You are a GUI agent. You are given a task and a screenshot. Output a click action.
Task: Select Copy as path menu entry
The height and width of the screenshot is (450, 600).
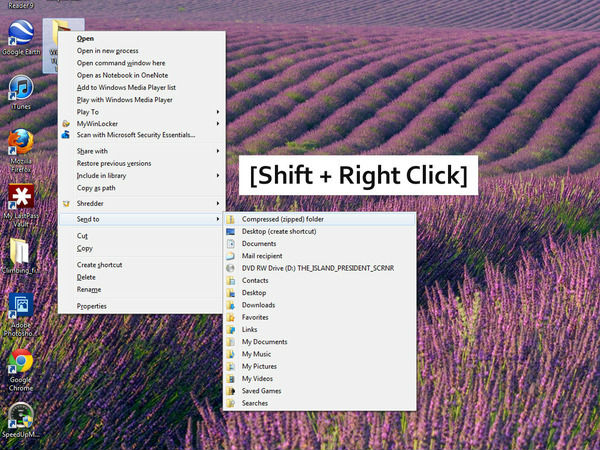(x=96, y=187)
